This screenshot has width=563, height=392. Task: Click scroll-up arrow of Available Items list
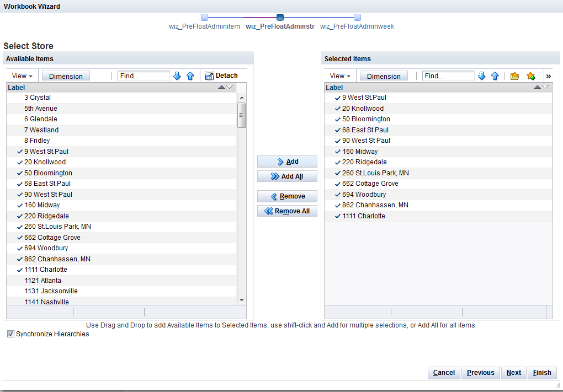click(x=242, y=98)
